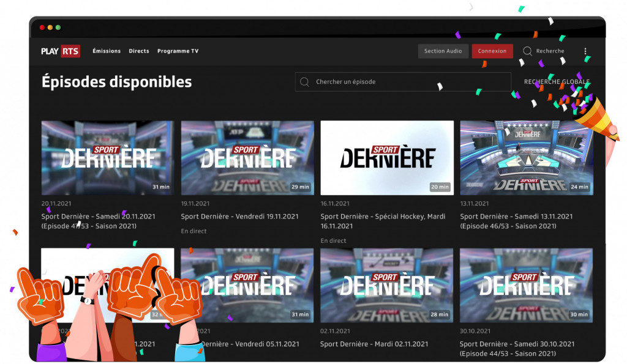Open the Directs menu
The width and height of the screenshot is (627, 364).
[x=139, y=51]
